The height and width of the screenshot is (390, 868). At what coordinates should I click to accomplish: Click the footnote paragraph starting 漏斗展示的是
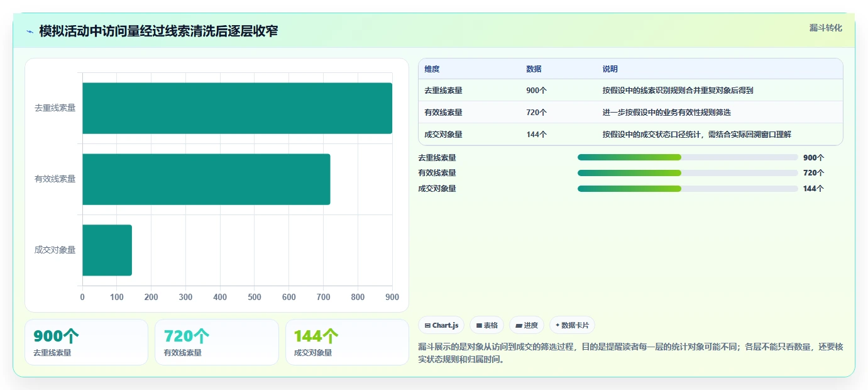pos(630,354)
